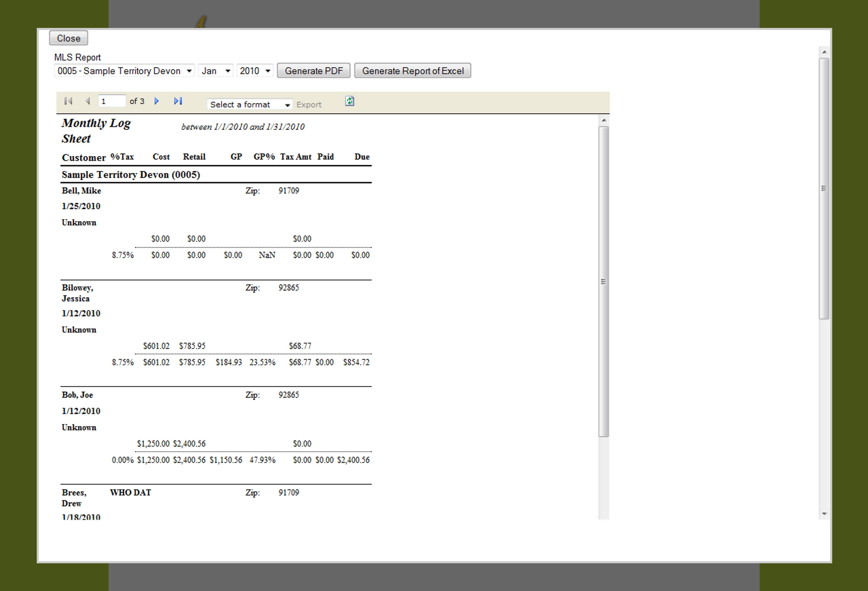
Task: Open territory dropdown Sample Territory Devon
Action: [124, 71]
